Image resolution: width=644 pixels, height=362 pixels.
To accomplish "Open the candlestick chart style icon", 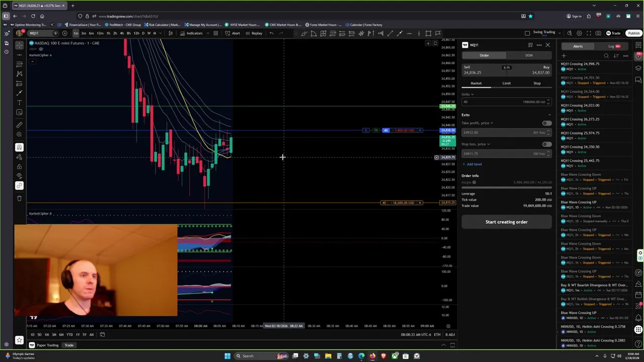I will pos(171,33).
